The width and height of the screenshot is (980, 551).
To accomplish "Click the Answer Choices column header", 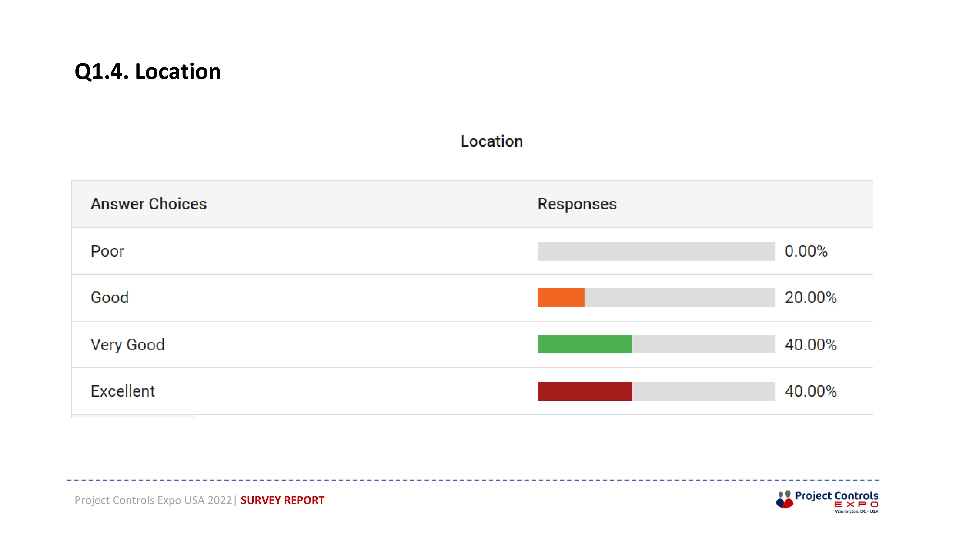I will pos(148,204).
